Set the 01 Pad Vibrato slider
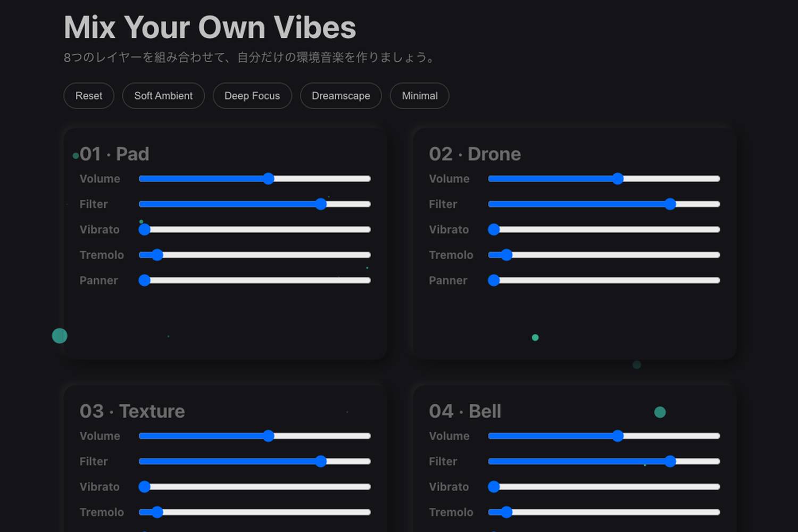The image size is (798, 532). tap(255, 230)
